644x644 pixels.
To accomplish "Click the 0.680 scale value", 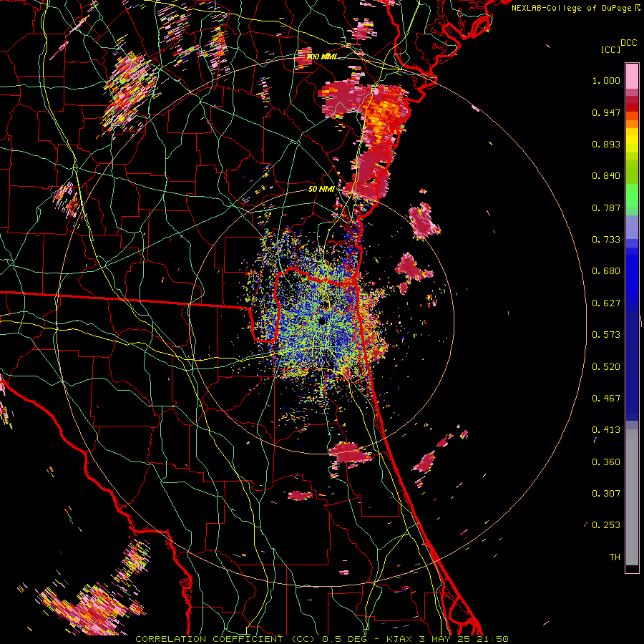I will point(606,271).
